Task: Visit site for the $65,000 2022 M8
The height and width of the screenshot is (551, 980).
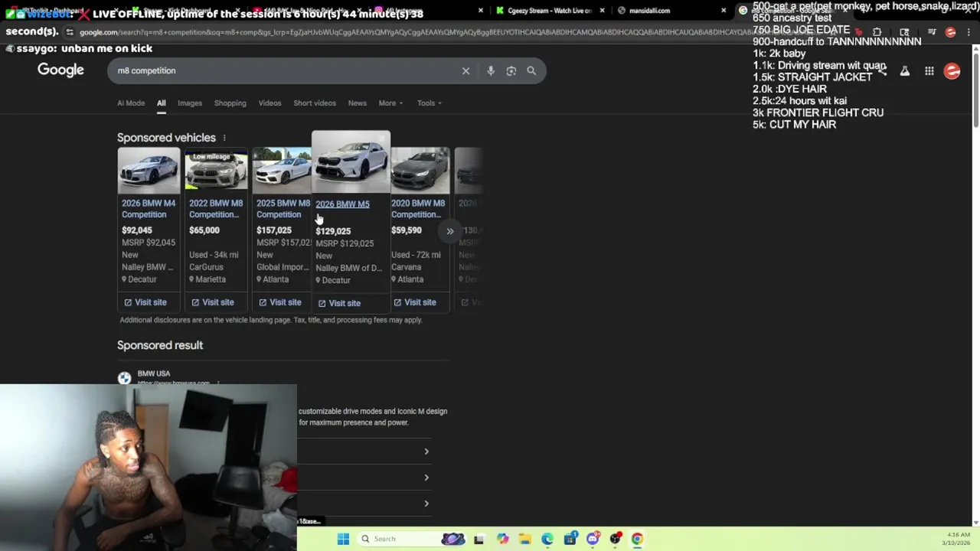Action: tap(213, 302)
